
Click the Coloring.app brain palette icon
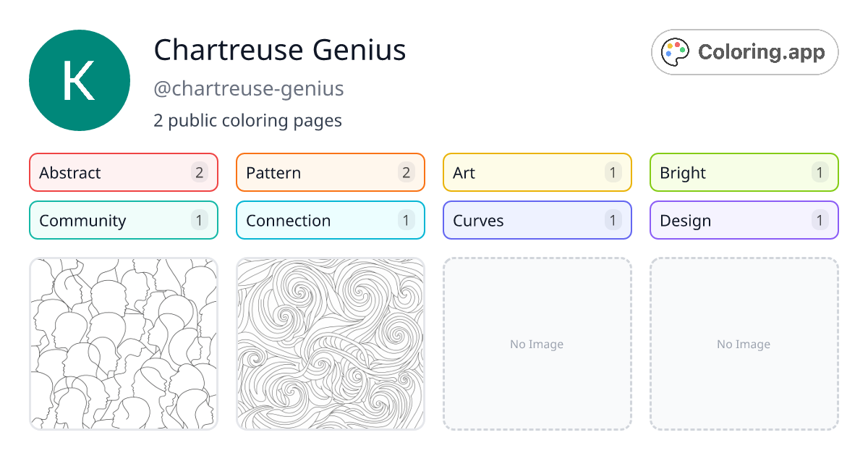pyautogui.click(x=674, y=51)
